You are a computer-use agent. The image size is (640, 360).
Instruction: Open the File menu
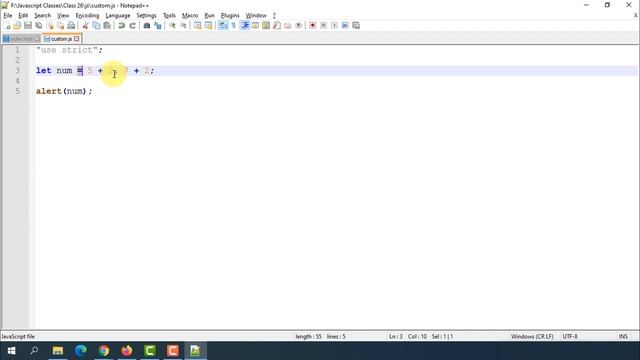8,16
